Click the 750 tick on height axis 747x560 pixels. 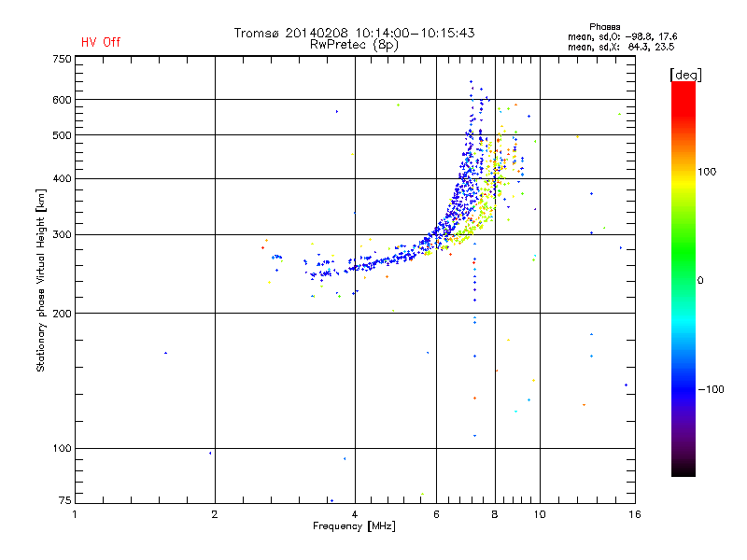(62, 58)
